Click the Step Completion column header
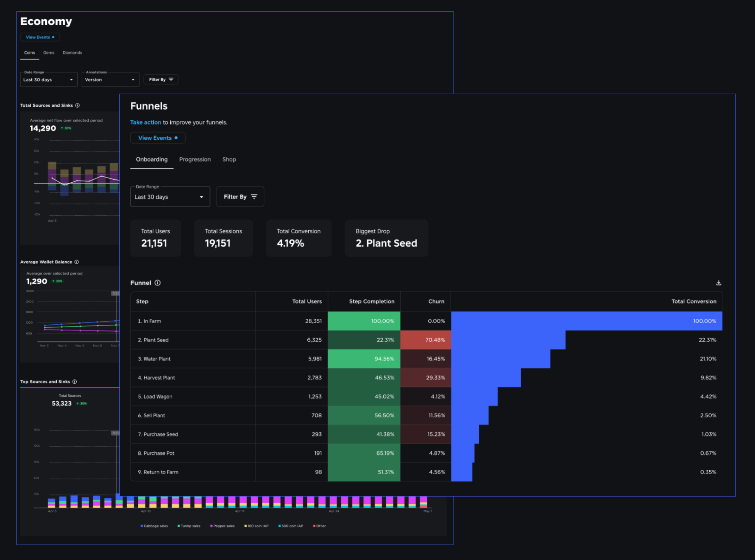Image resolution: width=755 pixels, height=560 pixels. (x=364, y=301)
